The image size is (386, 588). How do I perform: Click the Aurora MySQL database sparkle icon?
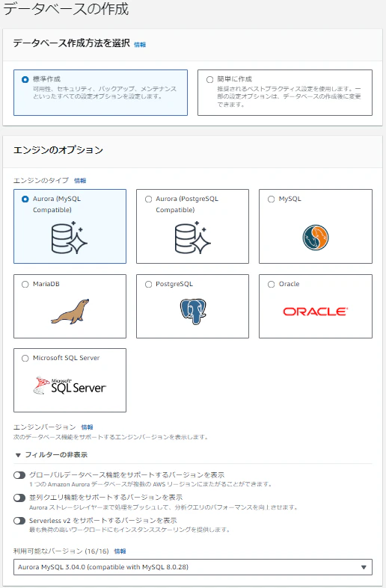(x=69, y=238)
